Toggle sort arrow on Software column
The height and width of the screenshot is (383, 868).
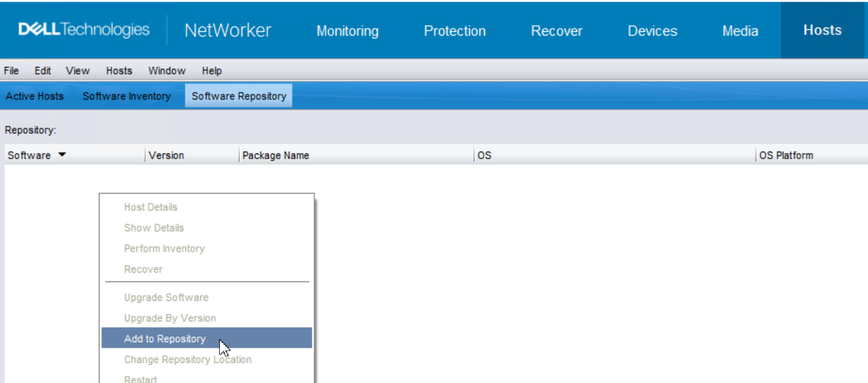61,155
